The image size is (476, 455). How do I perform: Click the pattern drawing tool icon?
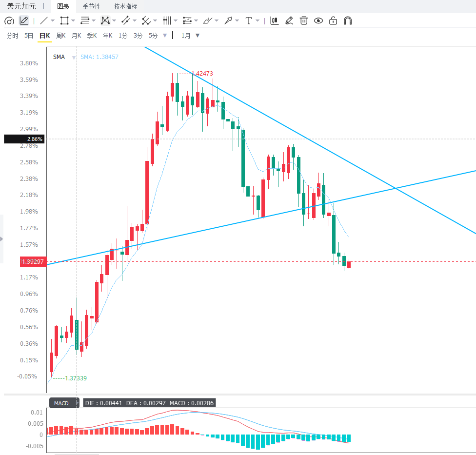[105, 20]
